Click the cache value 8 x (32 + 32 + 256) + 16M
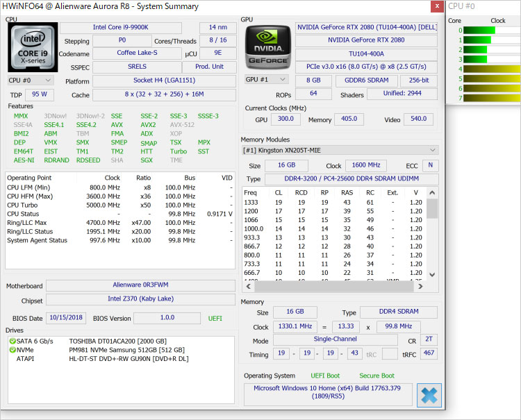This screenshot has width=521, height=420. tap(164, 94)
